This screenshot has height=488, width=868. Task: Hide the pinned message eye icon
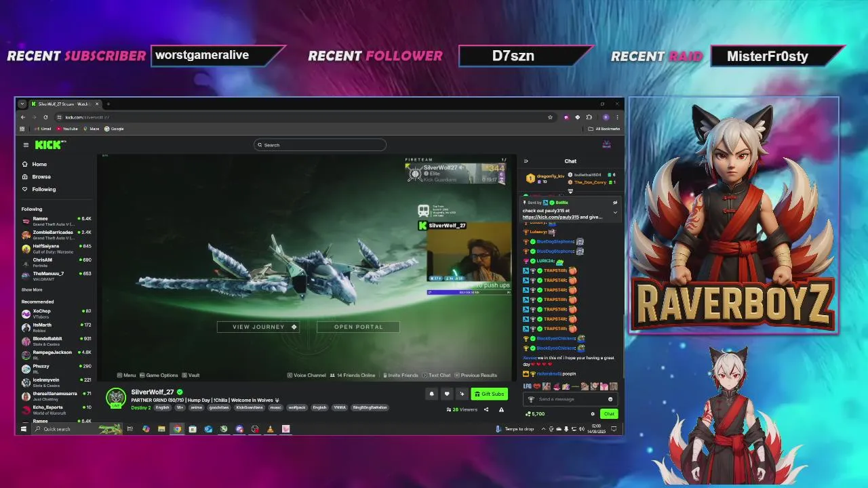615,203
